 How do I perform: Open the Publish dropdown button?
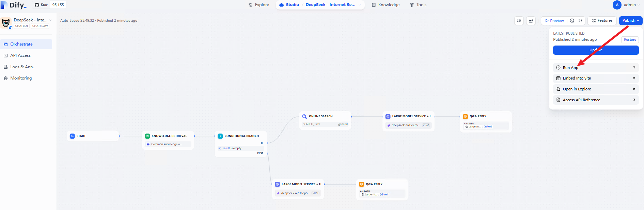[631, 20]
